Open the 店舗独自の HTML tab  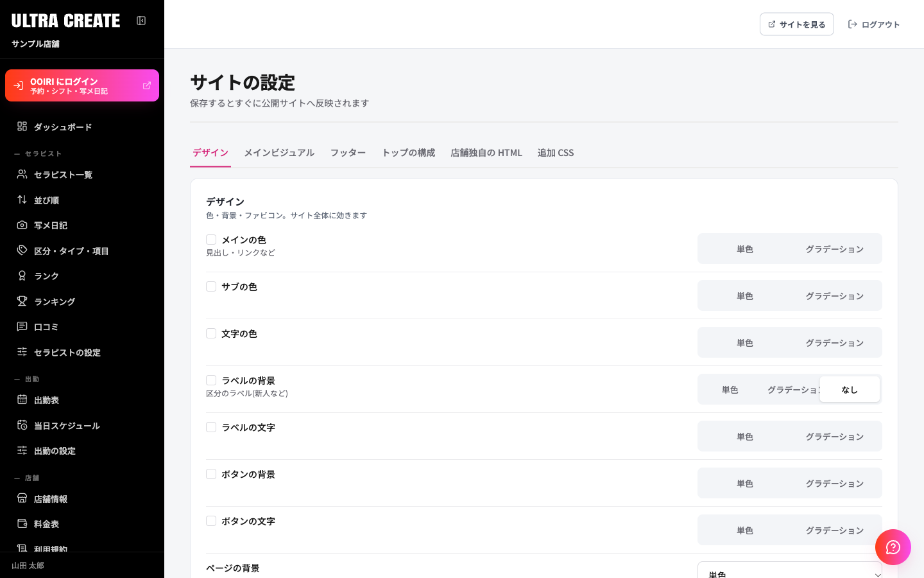coord(486,153)
